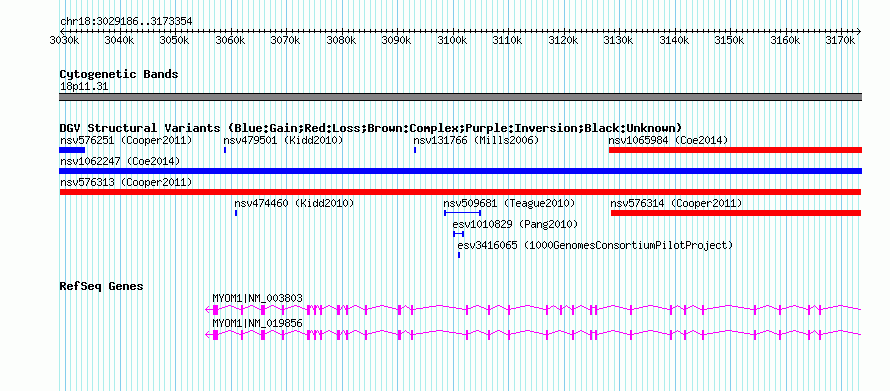The image size is (890, 391).
Task: Select the esv1010829 (Pang2010) label
Action: pos(515,224)
